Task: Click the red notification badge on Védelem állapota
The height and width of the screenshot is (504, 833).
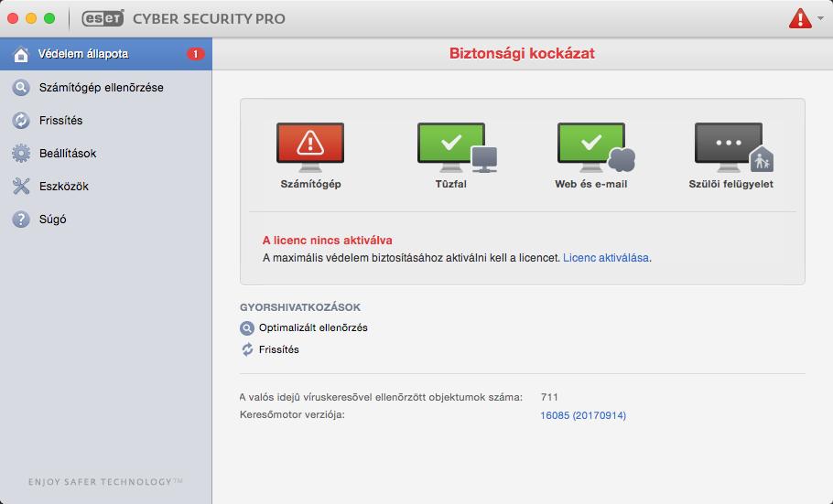Action: point(195,54)
